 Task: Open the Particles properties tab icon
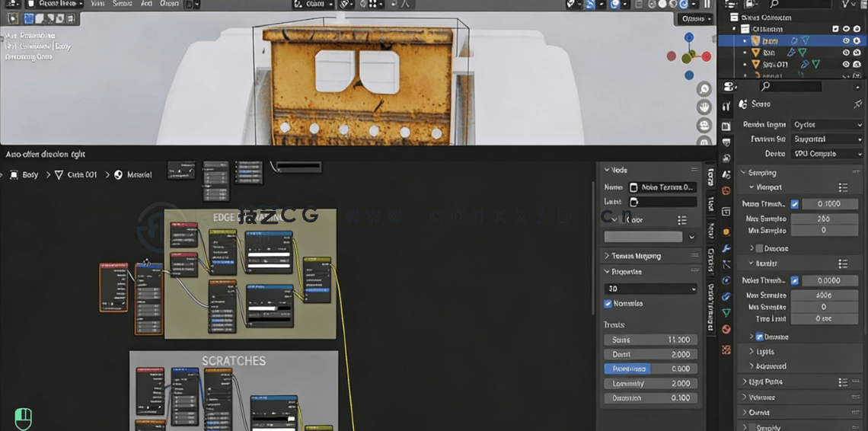click(x=726, y=264)
